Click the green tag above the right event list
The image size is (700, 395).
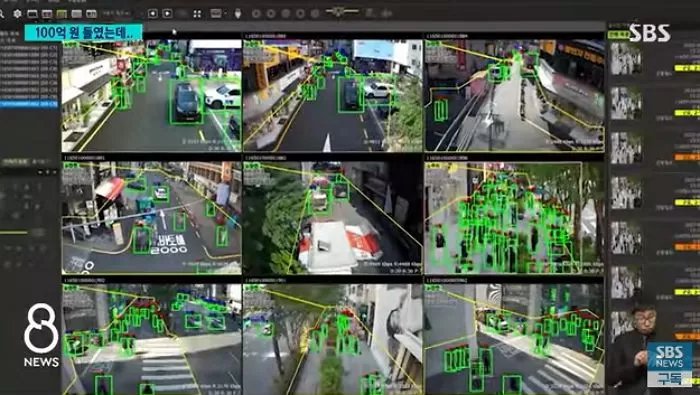(618, 34)
